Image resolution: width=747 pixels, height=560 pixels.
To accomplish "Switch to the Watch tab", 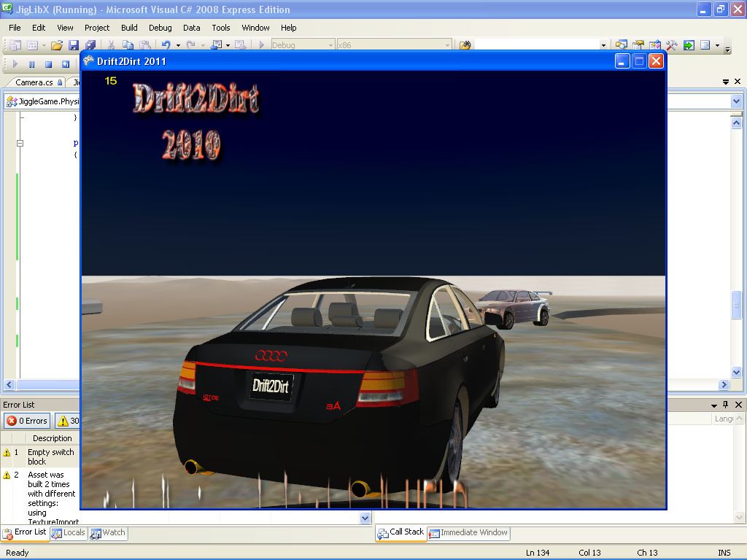I will coord(108,533).
